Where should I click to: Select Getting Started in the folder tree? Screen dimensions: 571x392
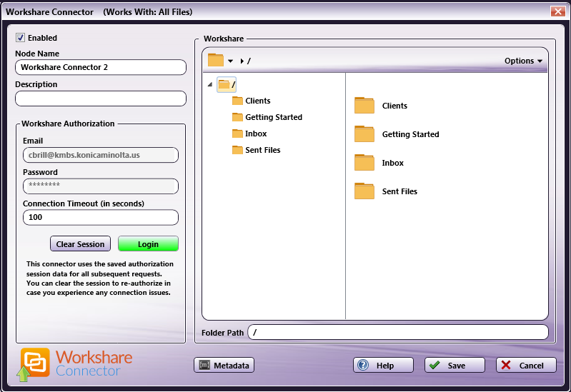(267, 117)
